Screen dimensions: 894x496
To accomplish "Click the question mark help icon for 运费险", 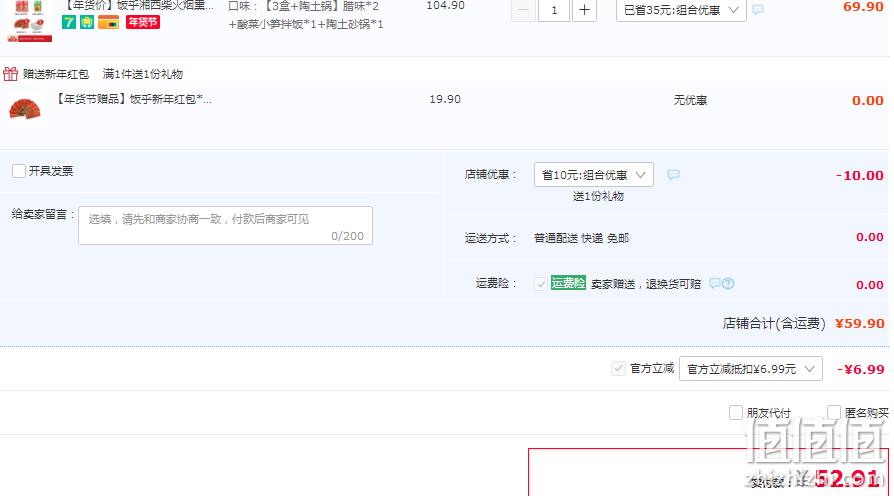I will click(x=728, y=283).
